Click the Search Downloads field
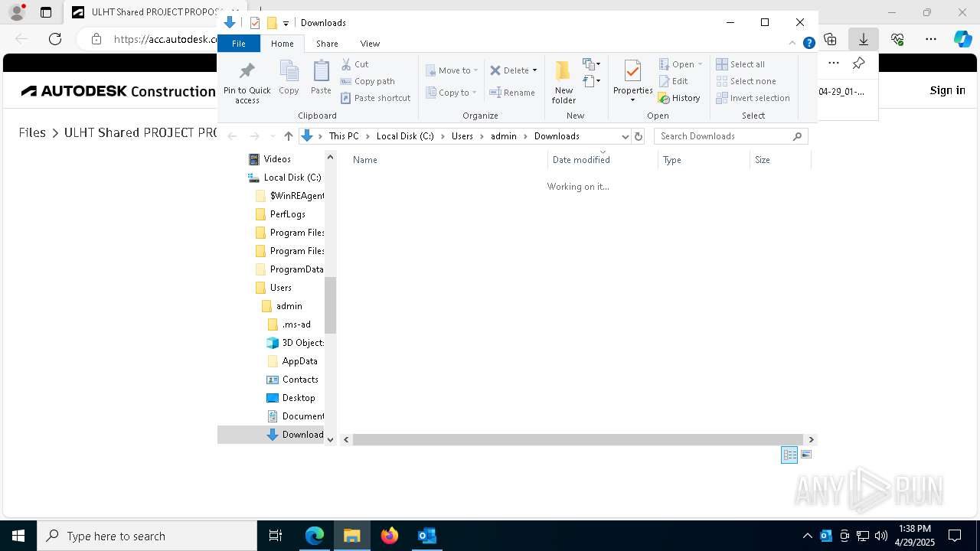The image size is (980, 551). click(x=730, y=136)
